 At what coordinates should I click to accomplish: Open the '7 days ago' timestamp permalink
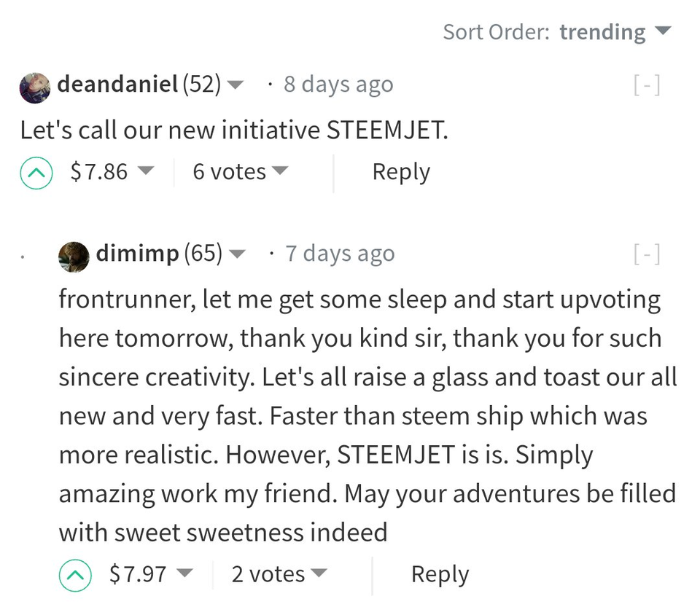click(x=341, y=254)
